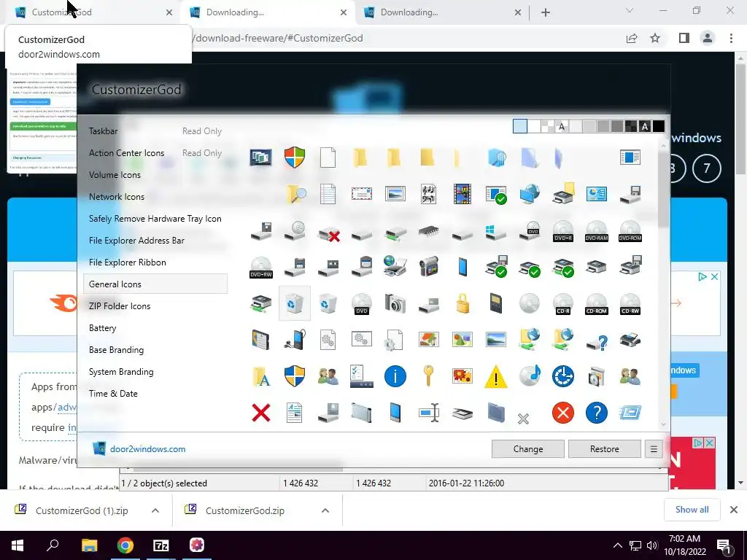The image size is (747, 560).
Task: Select the empty Recycle Bin icon
Action: pos(328,303)
